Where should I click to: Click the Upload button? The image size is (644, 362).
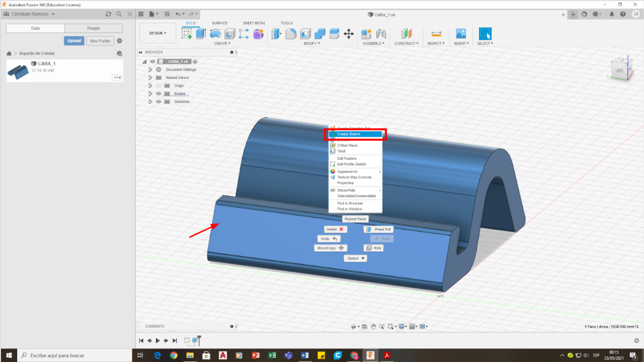74,41
